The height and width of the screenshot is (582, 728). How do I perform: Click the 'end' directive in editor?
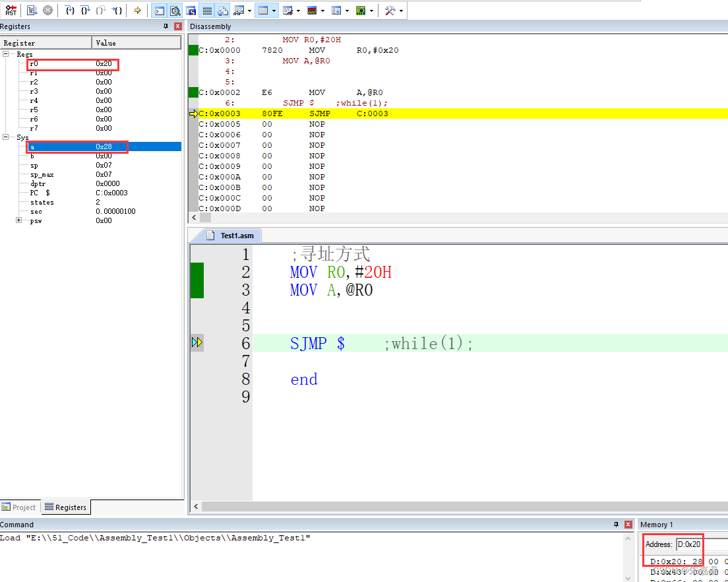tap(304, 379)
